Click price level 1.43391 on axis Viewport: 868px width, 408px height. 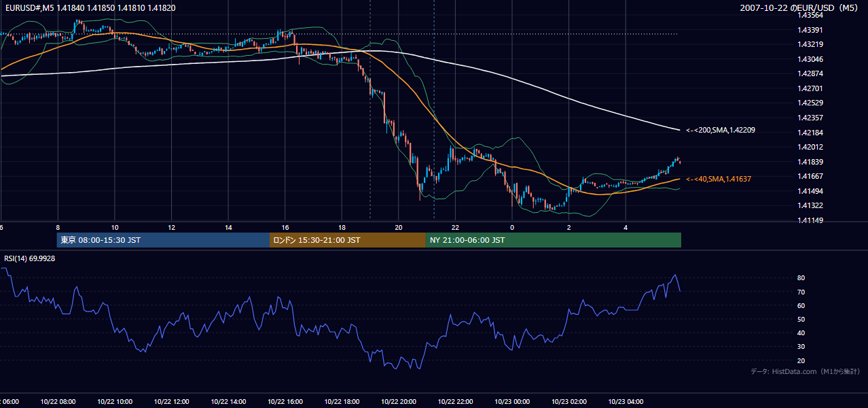point(809,30)
